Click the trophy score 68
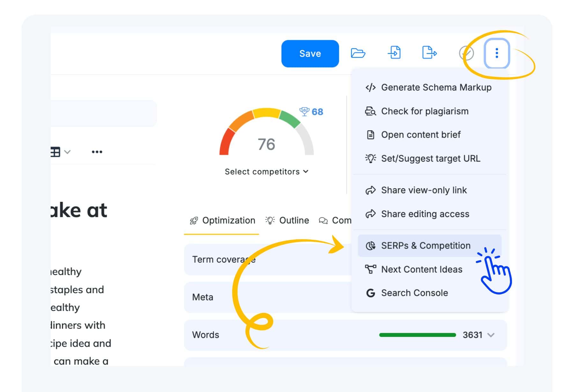Screen dimensions: 574x392 pos(311,112)
